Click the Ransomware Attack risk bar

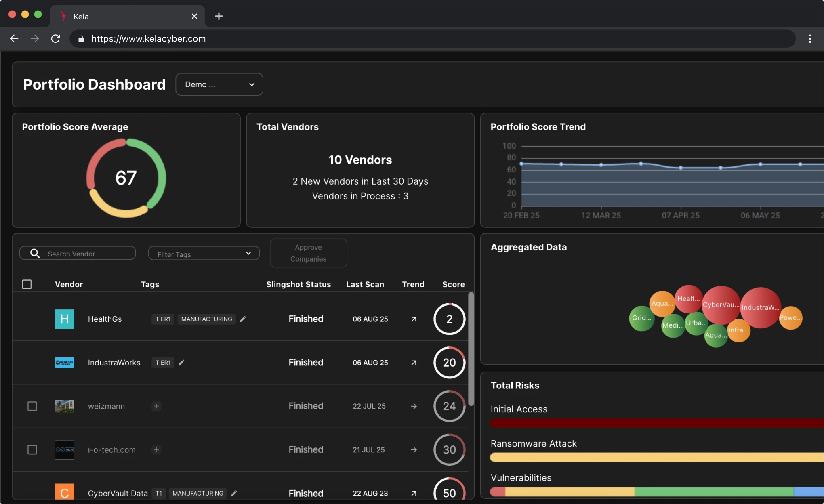pyautogui.click(x=657, y=458)
